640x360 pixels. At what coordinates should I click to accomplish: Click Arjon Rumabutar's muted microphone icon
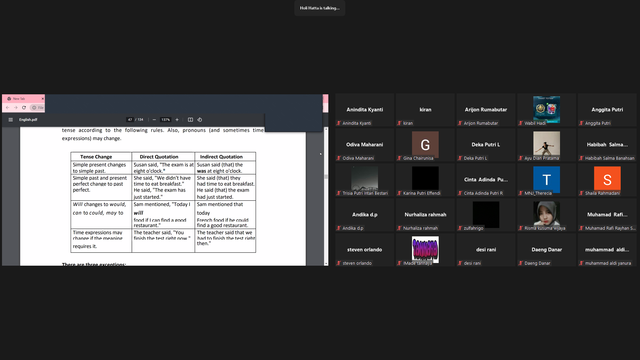point(460,123)
